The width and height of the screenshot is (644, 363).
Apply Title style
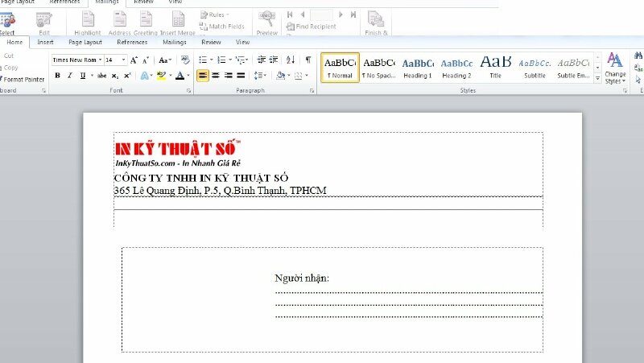(x=495, y=68)
